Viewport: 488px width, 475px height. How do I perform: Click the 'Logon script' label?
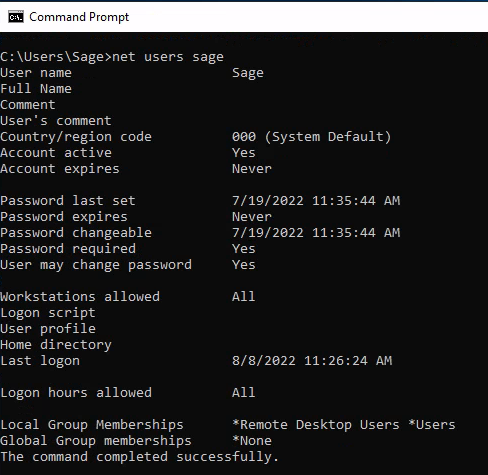click(x=48, y=313)
